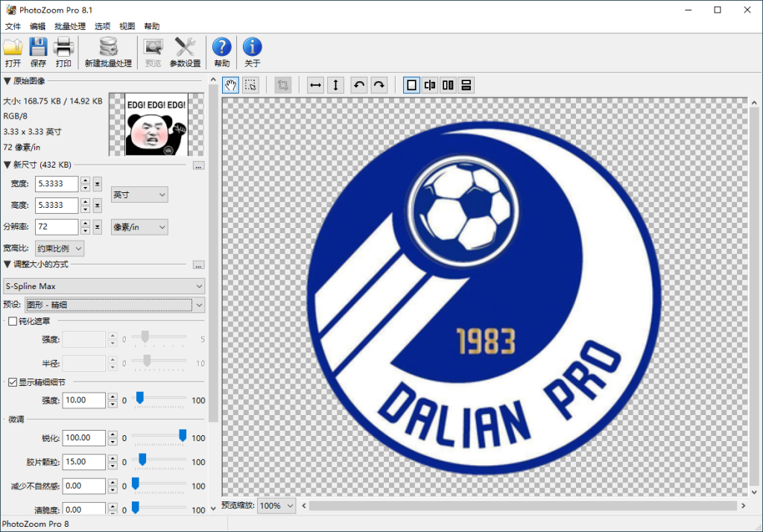Collapse the 调整大小的方式 section

[7, 265]
